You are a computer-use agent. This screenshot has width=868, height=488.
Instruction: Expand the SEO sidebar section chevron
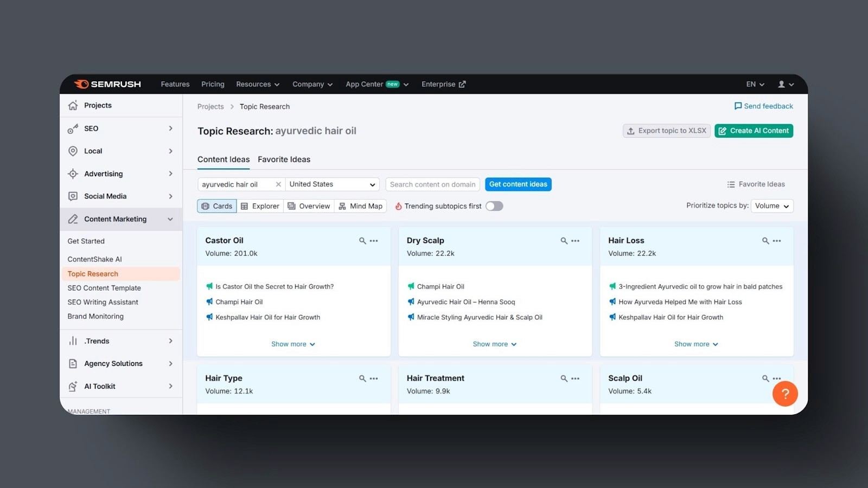point(170,129)
